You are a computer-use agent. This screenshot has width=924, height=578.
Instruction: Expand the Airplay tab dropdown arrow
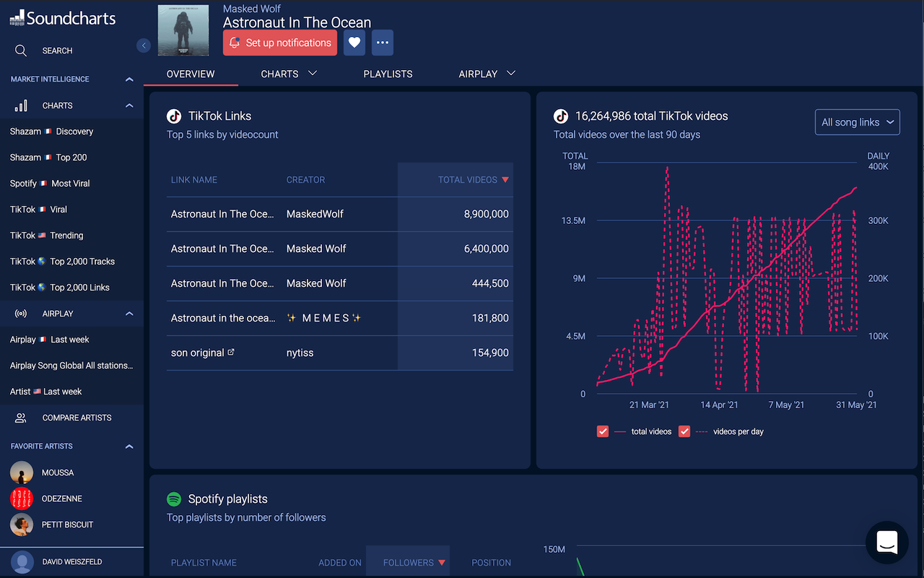(511, 73)
